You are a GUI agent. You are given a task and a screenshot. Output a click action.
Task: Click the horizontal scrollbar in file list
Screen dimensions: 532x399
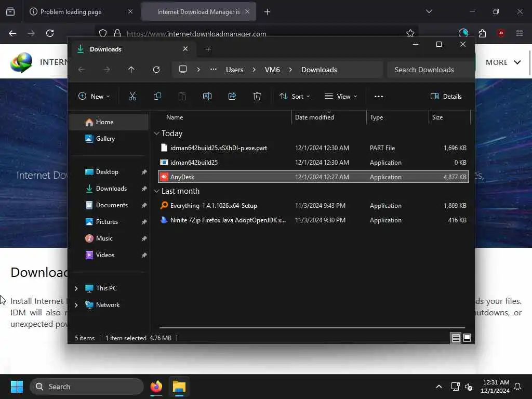click(312, 328)
